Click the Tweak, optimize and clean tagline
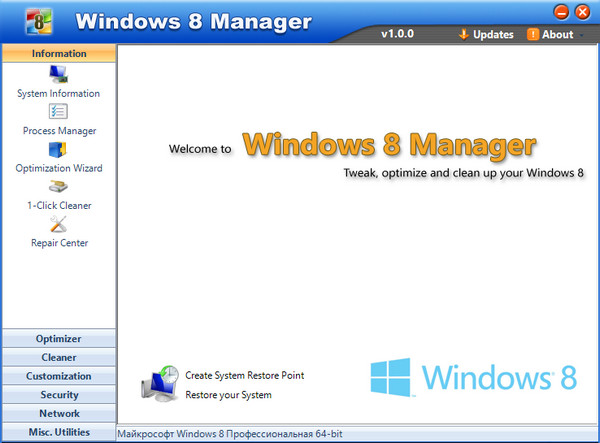 click(463, 173)
